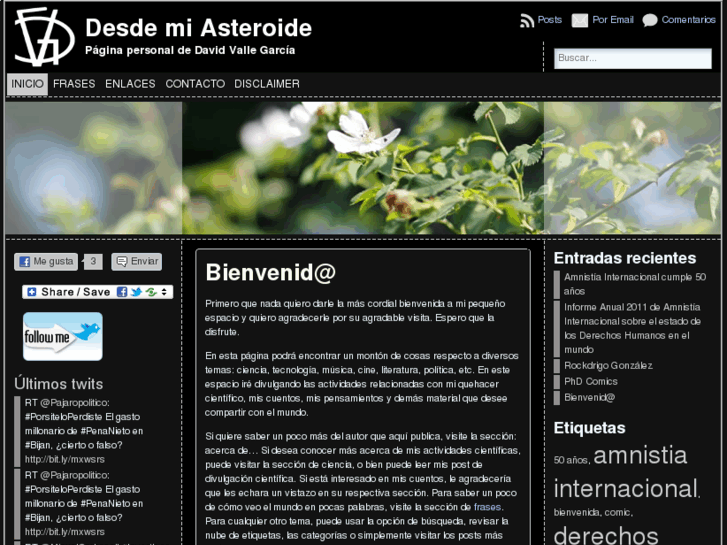727x545 pixels.
Task: Click the DVG site logo
Action: (x=45, y=37)
